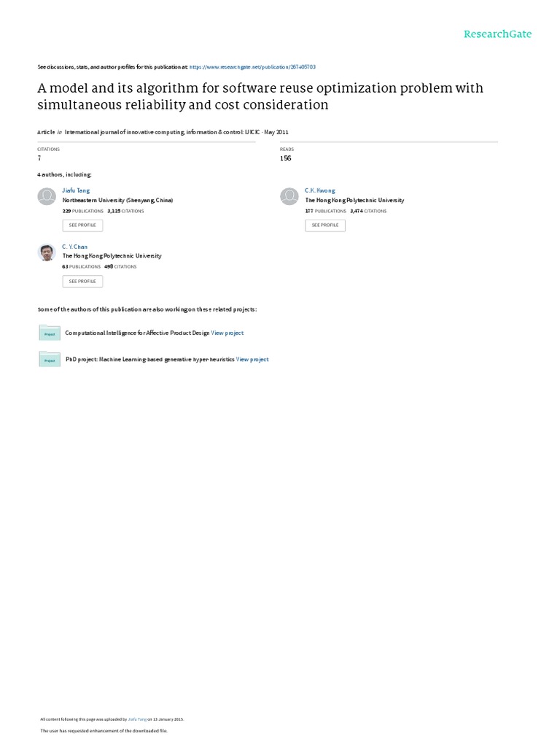View project for Computational Intelligence design
This screenshot has width=560, height=747.
[x=227, y=333]
